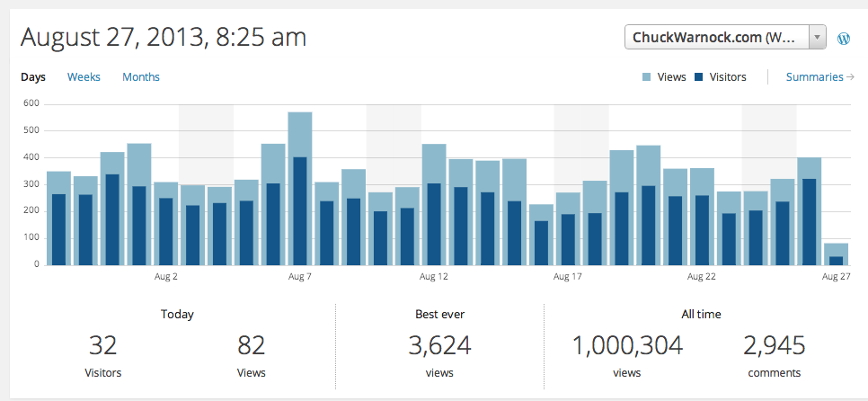
Task: Switch to the Months tab
Action: click(x=141, y=77)
